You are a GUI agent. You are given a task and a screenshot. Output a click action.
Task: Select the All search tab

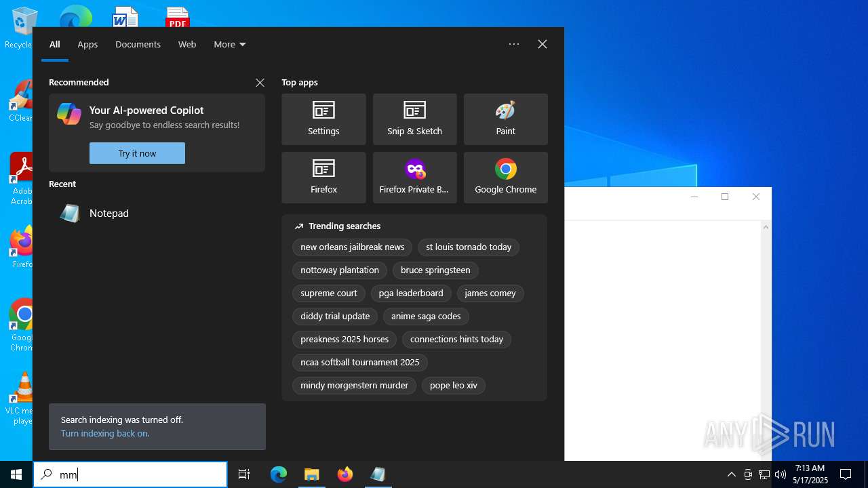point(55,44)
